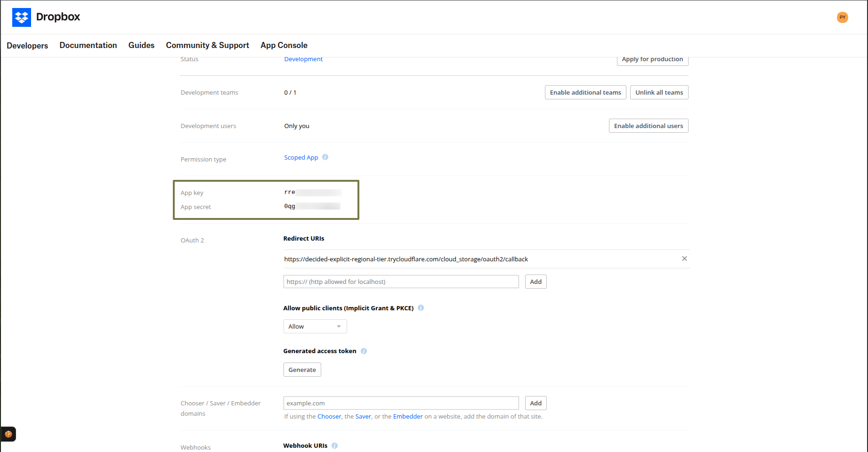Click the Dropbox logo icon
Viewport: 868px width, 452px height.
coord(22,17)
